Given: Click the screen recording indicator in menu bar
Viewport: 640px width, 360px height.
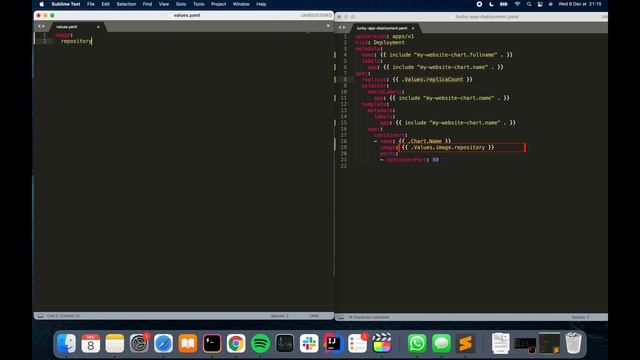Looking at the screenshot, I should pos(479,4).
